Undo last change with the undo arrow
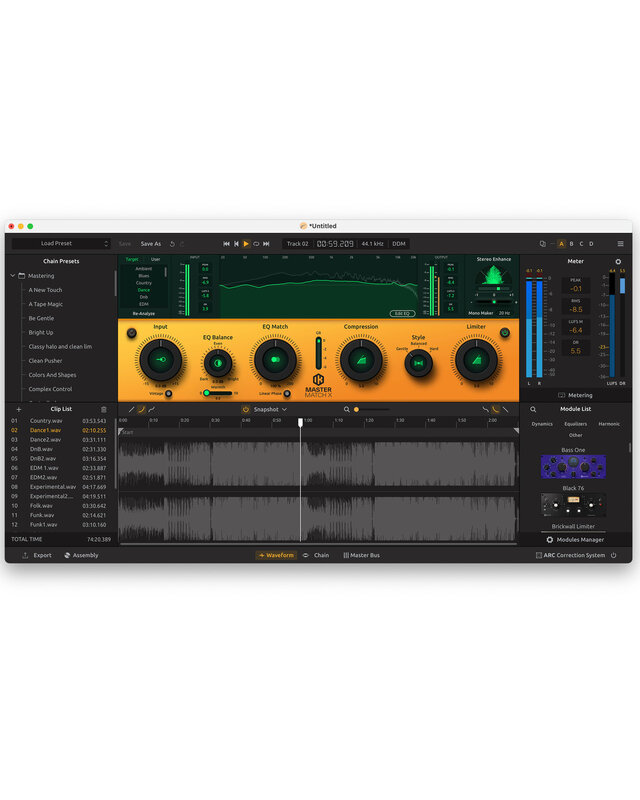Viewport: 640px width, 800px height. pyautogui.click(x=172, y=244)
